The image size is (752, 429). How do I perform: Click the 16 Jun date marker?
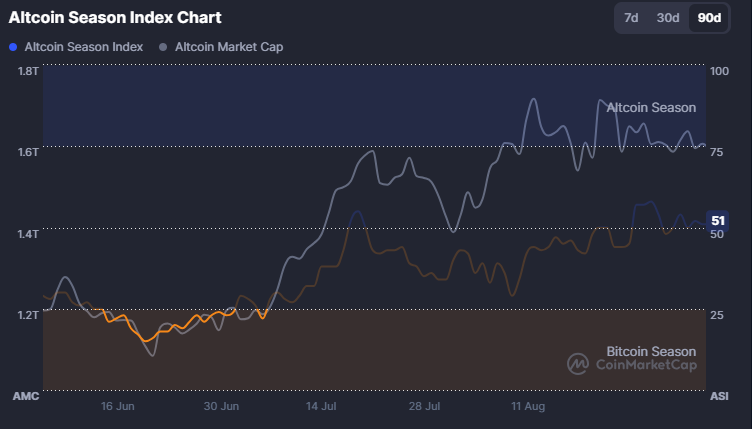click(x=118, y=407)
